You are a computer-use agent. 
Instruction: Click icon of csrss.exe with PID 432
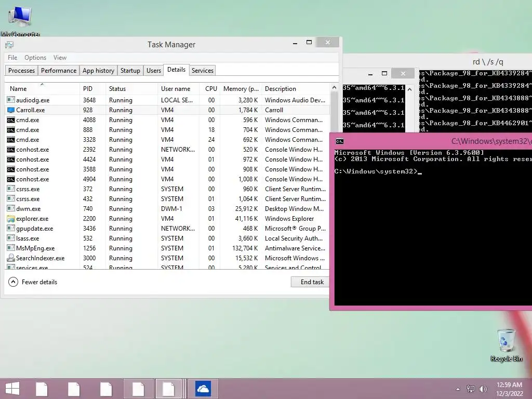(11, 199)
